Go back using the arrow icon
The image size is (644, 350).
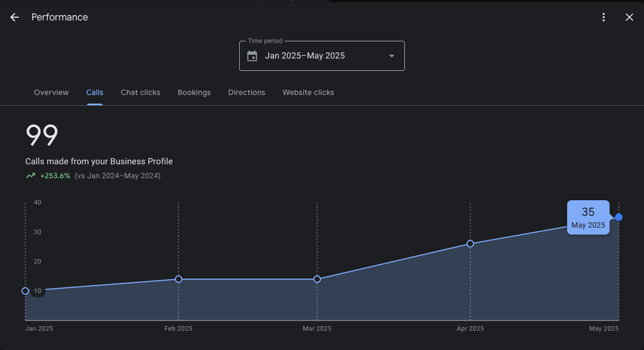(15, 17)
